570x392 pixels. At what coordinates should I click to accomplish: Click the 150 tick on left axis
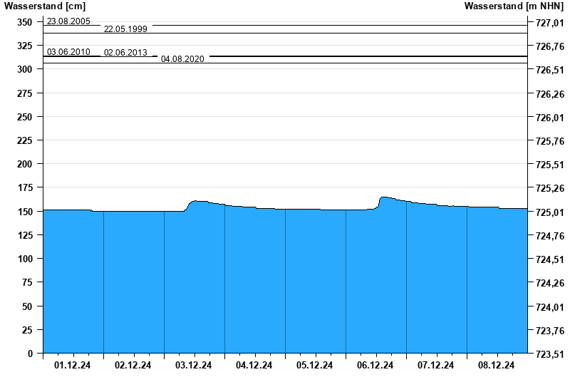click(25, 212)
